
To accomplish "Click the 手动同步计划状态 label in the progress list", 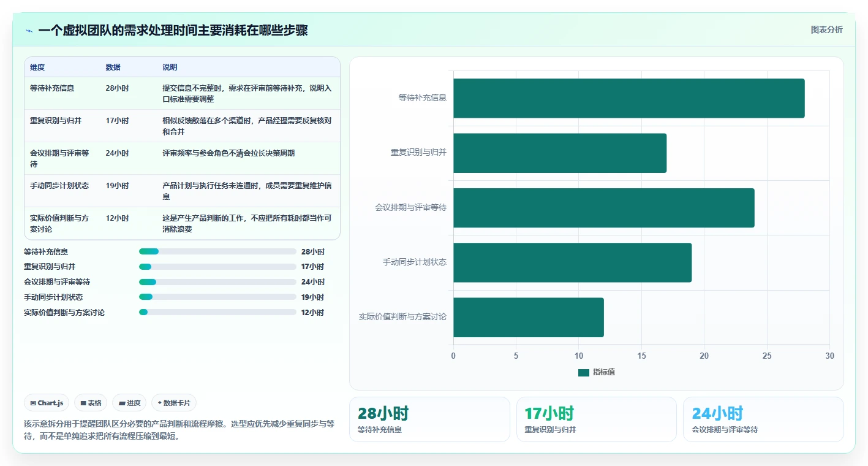I will (53, 297).
